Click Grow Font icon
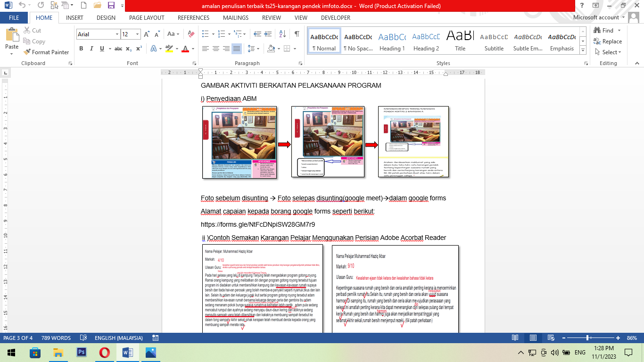 coord(147,34)
